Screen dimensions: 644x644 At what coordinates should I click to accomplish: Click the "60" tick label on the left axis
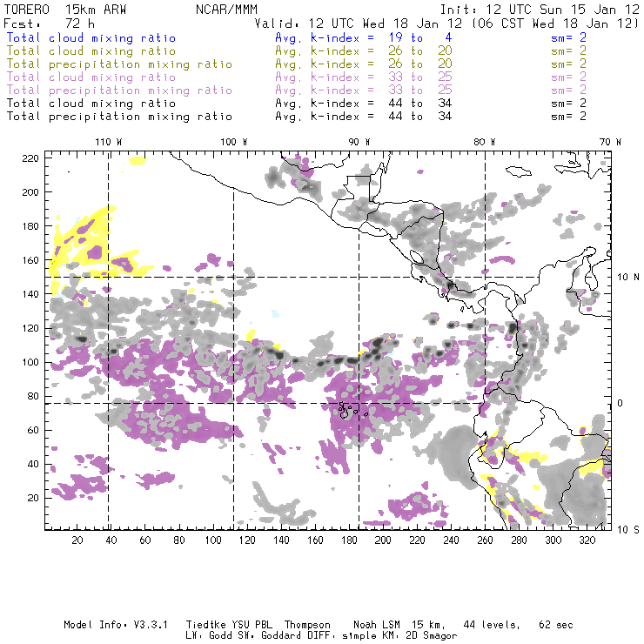coord(33,430)
